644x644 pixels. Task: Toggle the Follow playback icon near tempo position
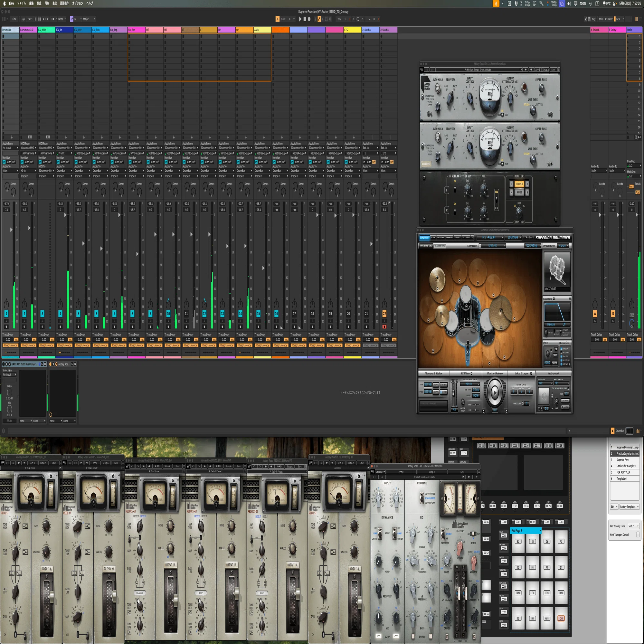click(277, 19)
